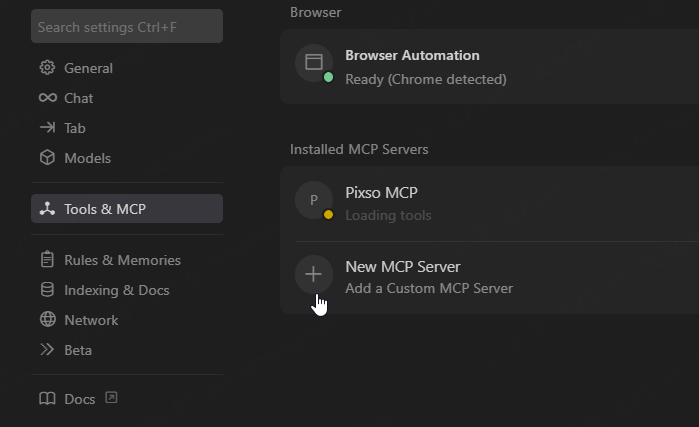699x427 pixels.
Task: Select the Models settings section
Action: pyautogui.click(x=88, y=158)
